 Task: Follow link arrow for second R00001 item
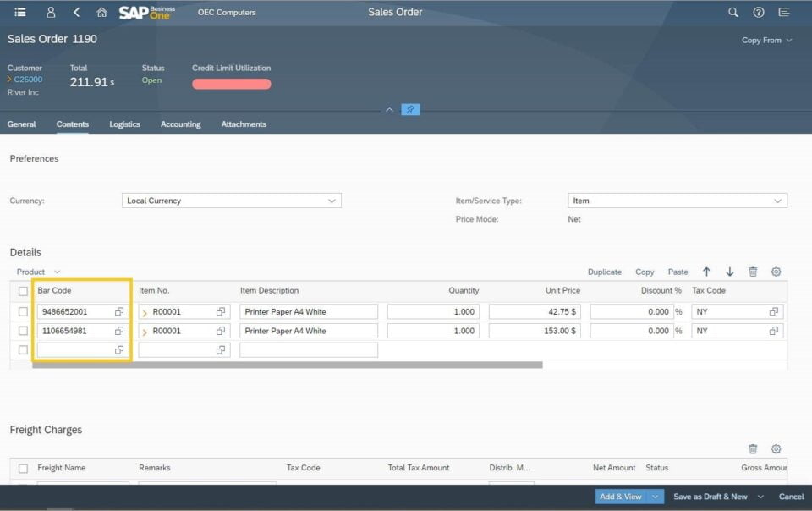(145, 332)
